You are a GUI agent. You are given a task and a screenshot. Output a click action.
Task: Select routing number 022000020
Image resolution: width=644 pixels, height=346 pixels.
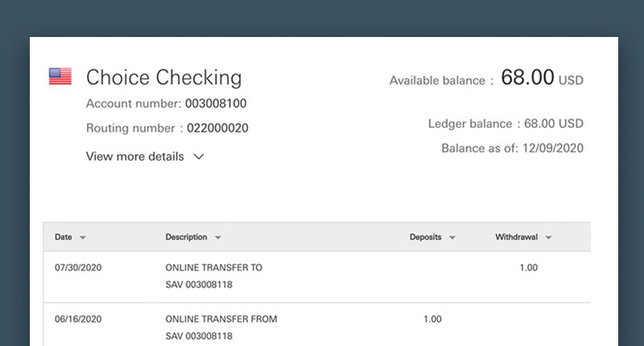pyautogui.click(x=217, y=128)
